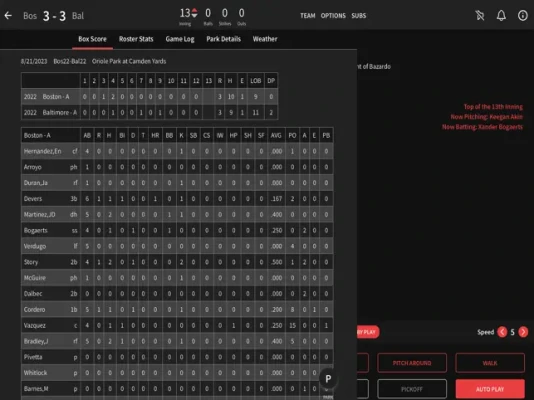The image size is (534, 400).
Task: Open the SUBS menu
Action: coord(359,16)
